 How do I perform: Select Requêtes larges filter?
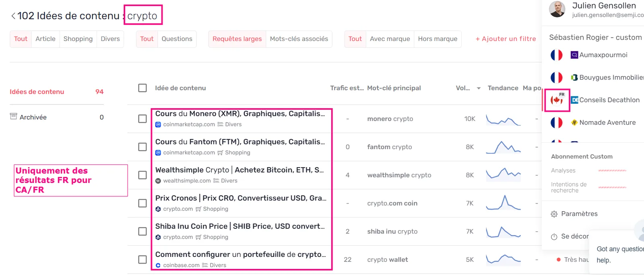click(x=237, y=39)
